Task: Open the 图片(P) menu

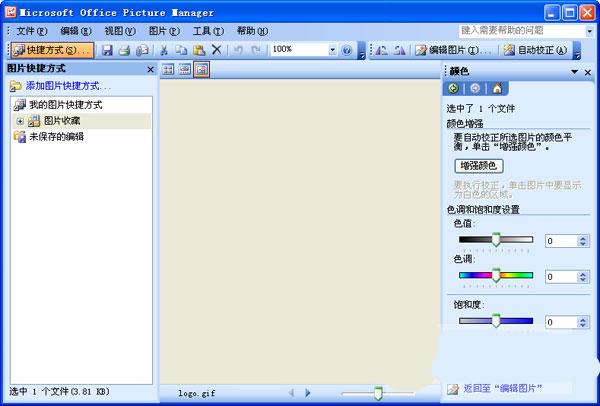Action: point(165,31)
